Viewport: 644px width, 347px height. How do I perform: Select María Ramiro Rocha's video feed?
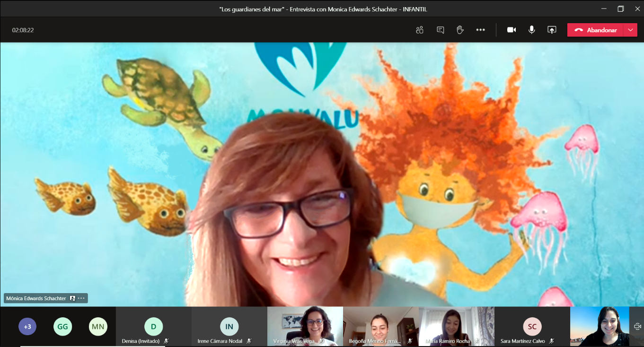tap(457, 325)
